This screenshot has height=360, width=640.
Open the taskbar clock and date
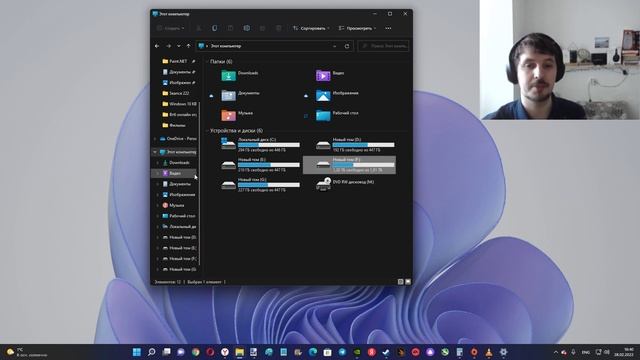(624, 352)
